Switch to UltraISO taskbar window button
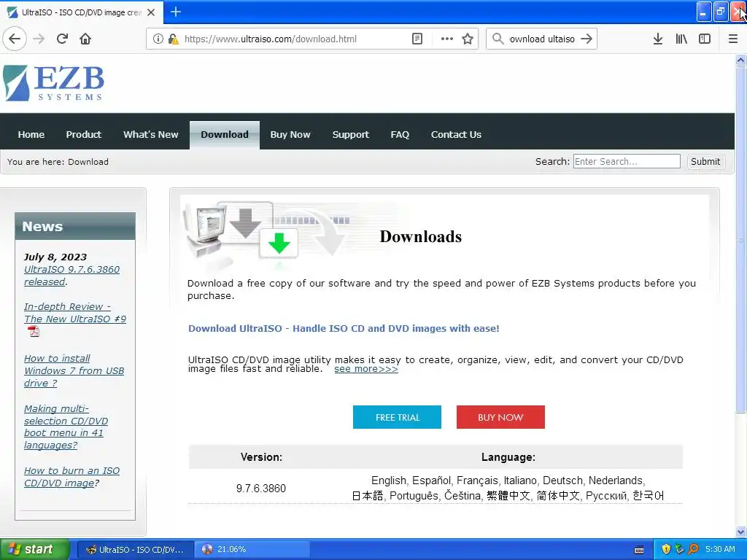747x560 pixels. point(135,550)
